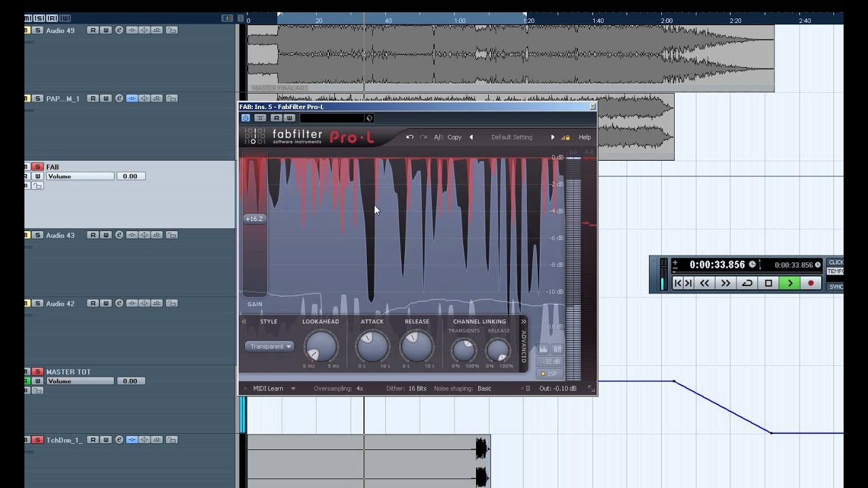Click the Rewind button in transport

coord(705,283)
